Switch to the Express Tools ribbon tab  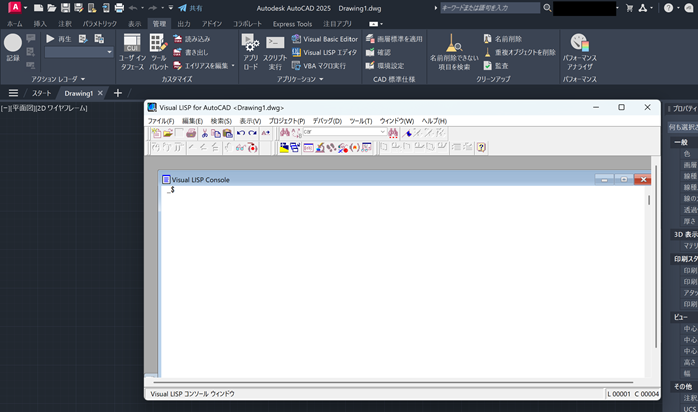[x=292, y=23]
